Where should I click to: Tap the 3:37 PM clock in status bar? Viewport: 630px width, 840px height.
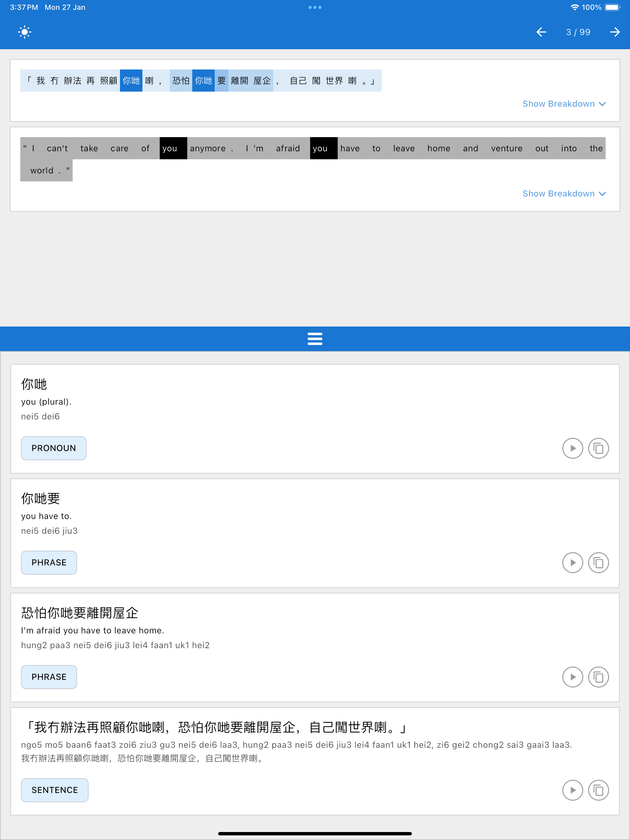tap(24, 7)
